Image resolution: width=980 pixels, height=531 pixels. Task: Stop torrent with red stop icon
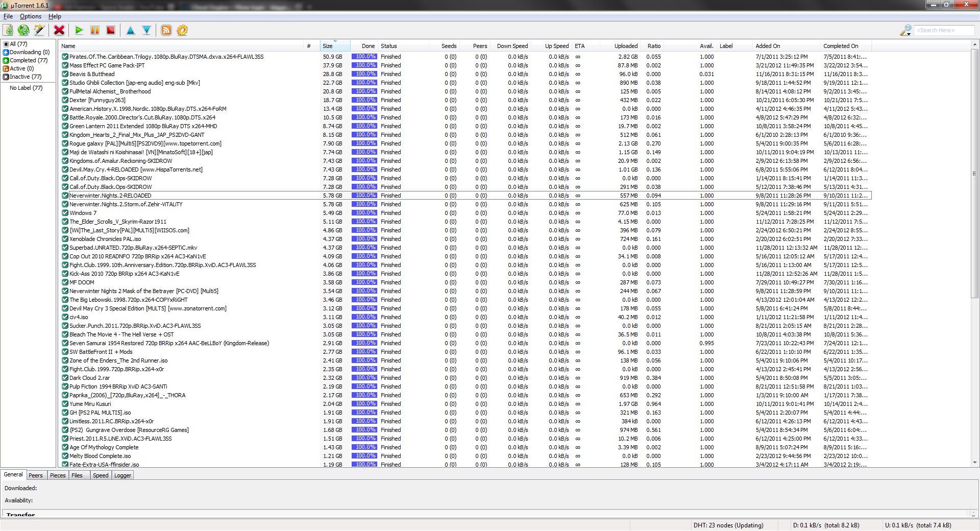pos(111,30)
